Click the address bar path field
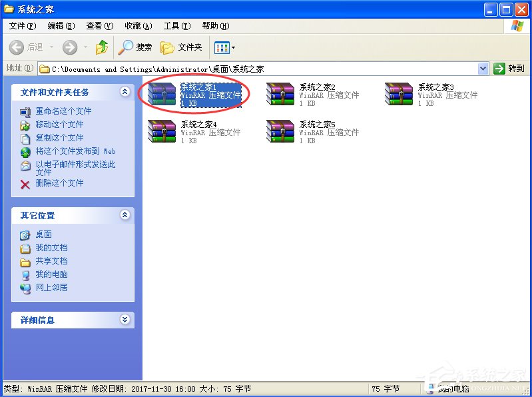The height and width of the screenshot is (397, 532). (x=260, y=69)
